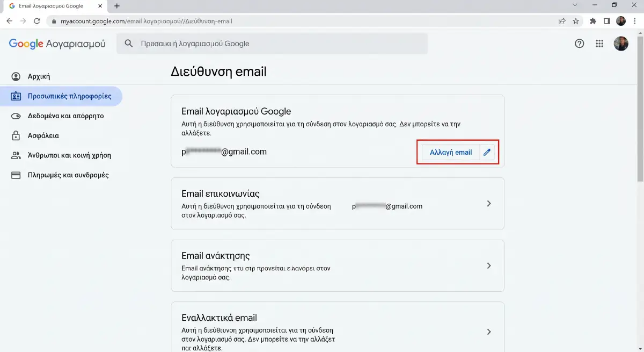Image resolution: width=644 pixels, height=352 pixels.
Task: Click the share page icon in address bar
Action: (562, 21)
